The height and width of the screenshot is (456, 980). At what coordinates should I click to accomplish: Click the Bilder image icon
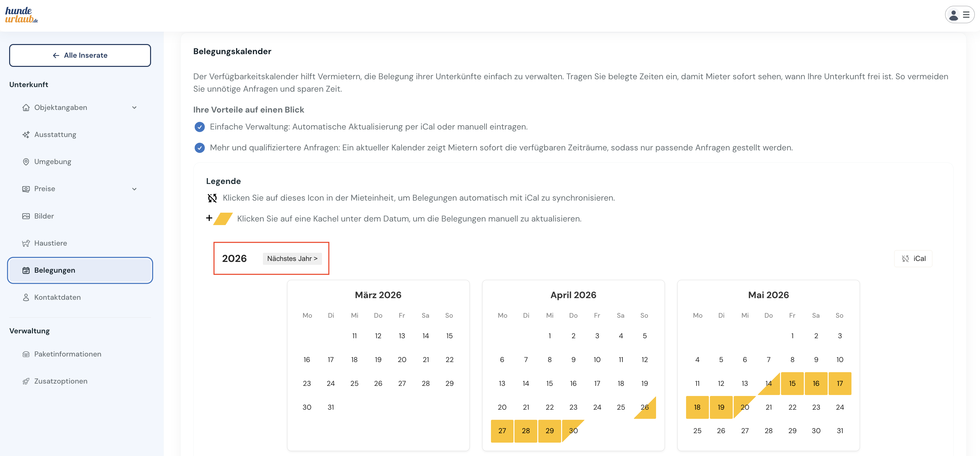(26, 216)
